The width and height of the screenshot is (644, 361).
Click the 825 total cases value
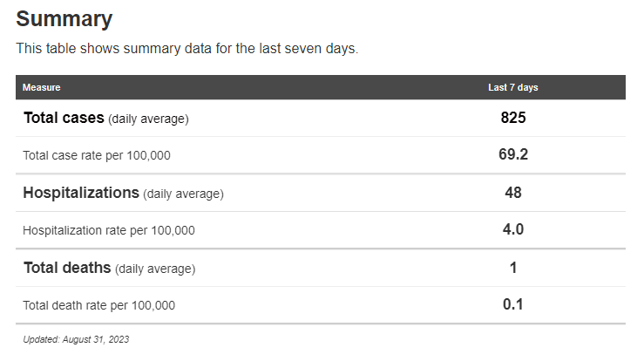pyautogui.click(x=512, y=118)
